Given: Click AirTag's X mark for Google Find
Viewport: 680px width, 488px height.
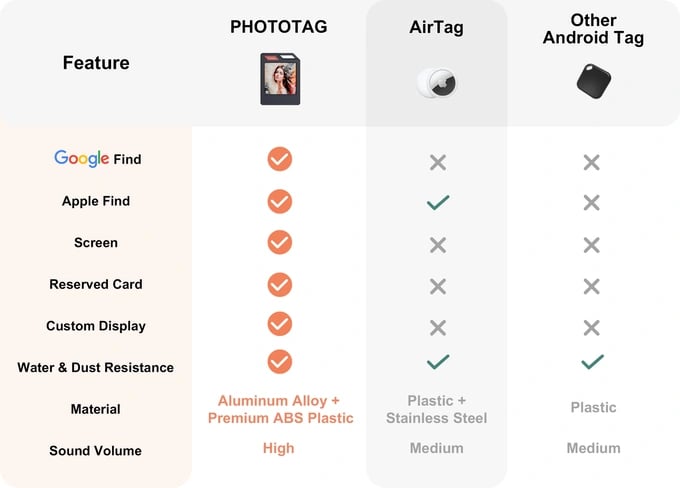Looking at the screenshot, I should pos(437,162).
